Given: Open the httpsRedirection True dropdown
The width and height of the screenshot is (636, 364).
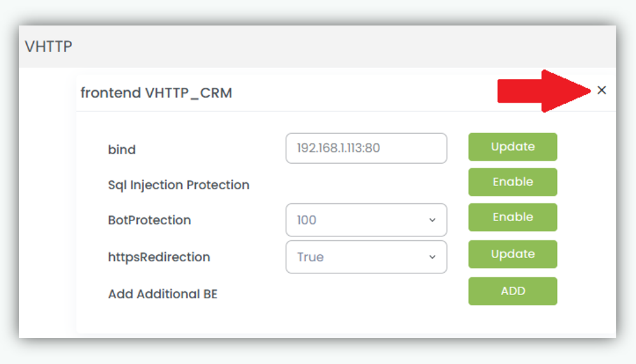Looking at the screenshot, I should pos(366,257).
